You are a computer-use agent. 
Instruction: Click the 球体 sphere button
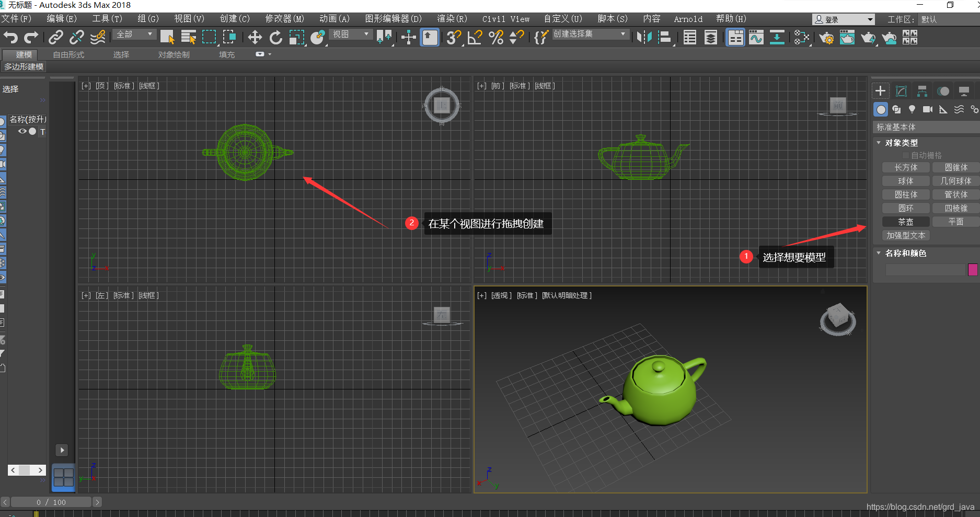906,181
